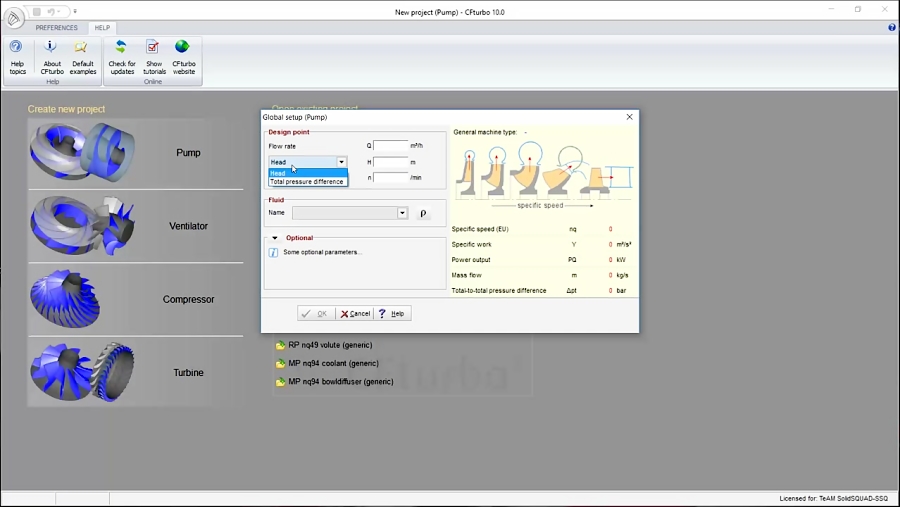900x507 pixels.
Task: Click Total-to-total pressure difference label
Action: 498,291
